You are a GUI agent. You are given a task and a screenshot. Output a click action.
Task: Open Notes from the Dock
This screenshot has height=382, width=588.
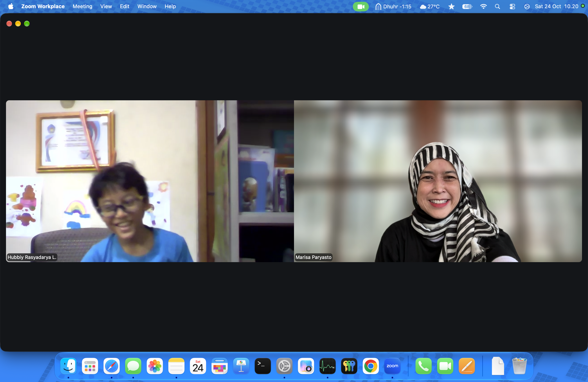(176, 366)
